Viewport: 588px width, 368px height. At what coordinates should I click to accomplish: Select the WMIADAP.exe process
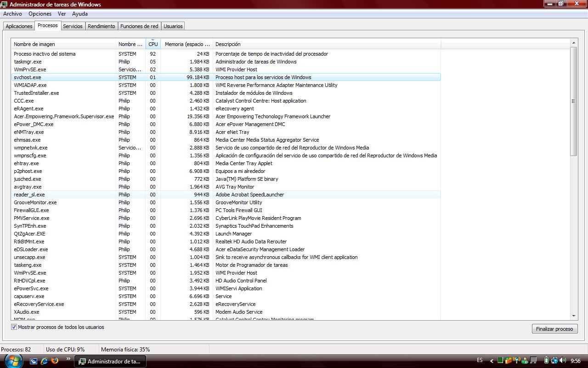[226, 85]
